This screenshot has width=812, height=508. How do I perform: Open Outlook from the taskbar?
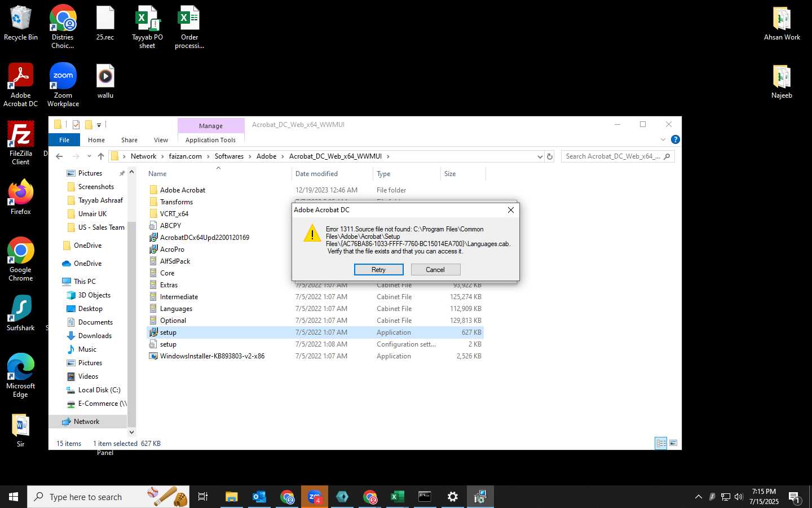pyautogui.click(x=259, y=497)
